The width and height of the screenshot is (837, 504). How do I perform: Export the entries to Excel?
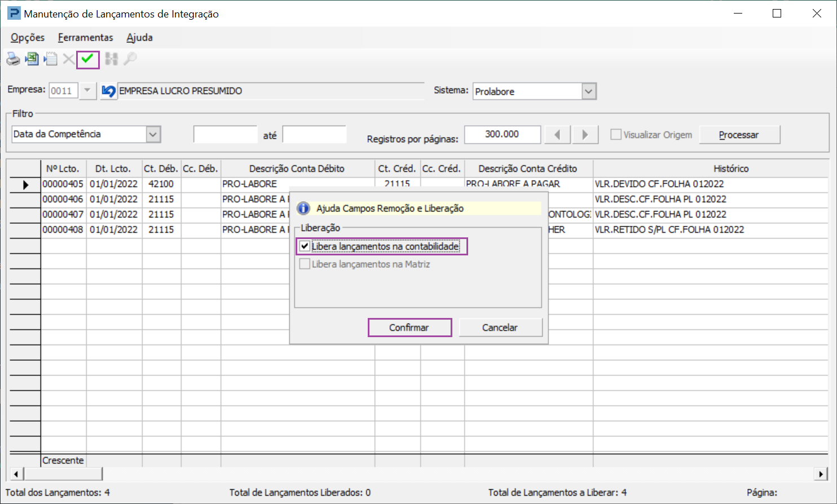[x=32, y=59]
